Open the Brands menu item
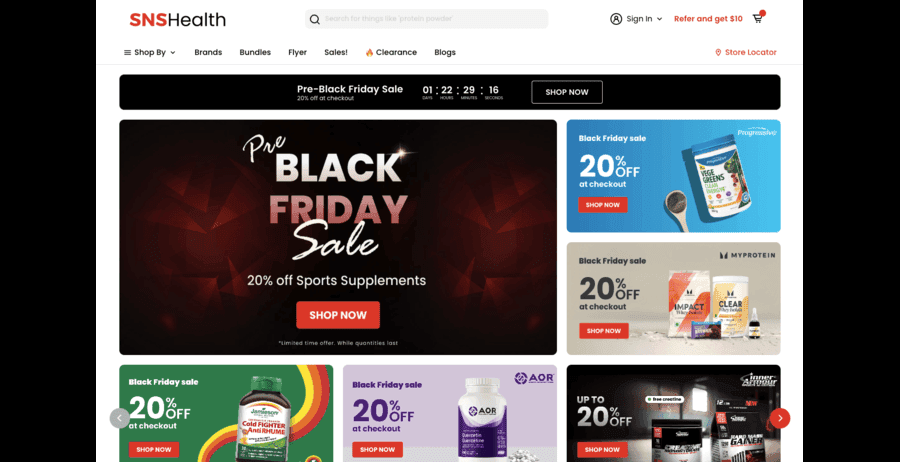The image size is (900, 462). click(208, 52)
